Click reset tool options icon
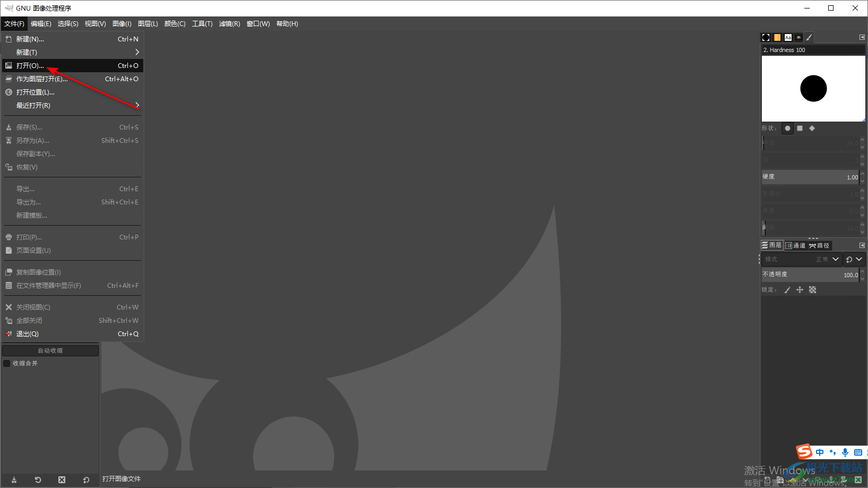The height and width of the screenshot is (488, 868). click(x=86, y=480)
